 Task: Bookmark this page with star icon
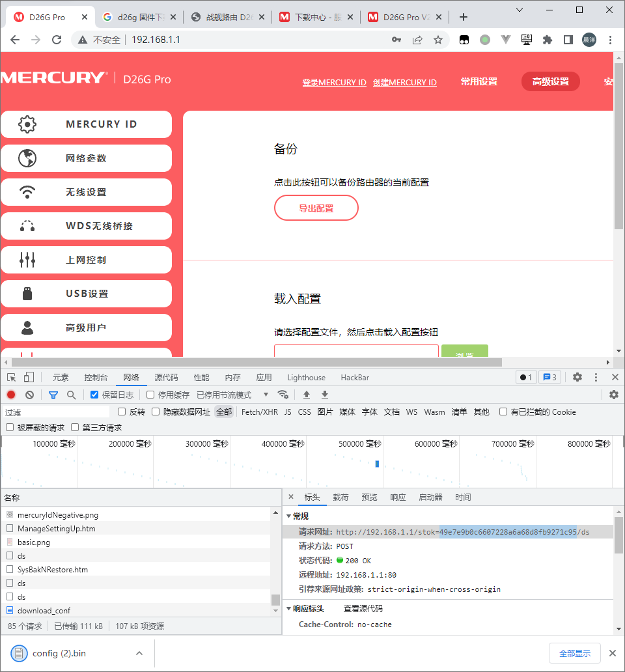(x=438, y=40)
